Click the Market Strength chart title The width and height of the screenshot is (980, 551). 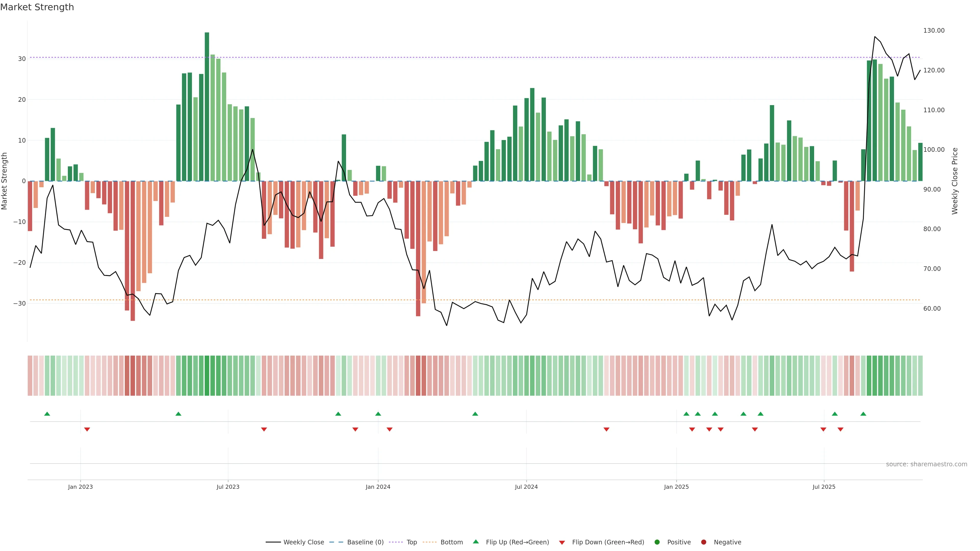point(37,7)
